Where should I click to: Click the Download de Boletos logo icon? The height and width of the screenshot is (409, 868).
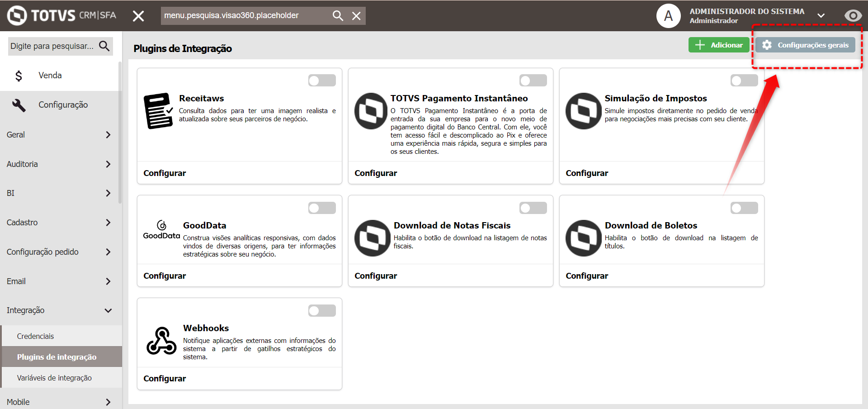(x=584, y=238)
